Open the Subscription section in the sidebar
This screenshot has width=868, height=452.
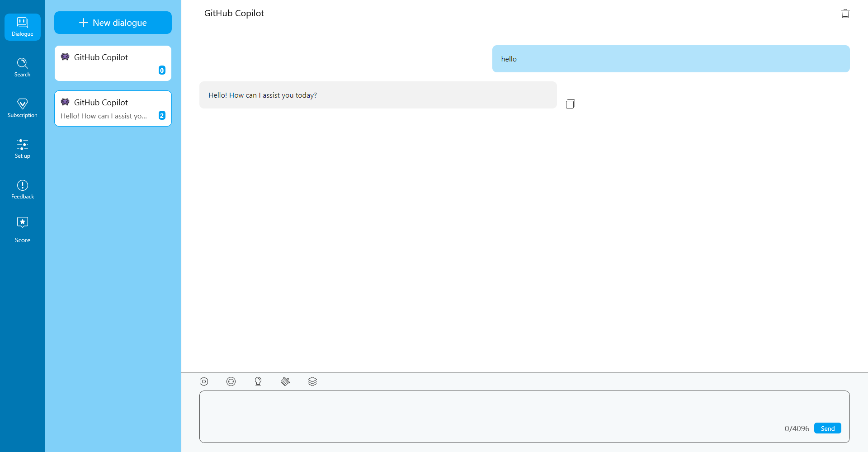23,108
